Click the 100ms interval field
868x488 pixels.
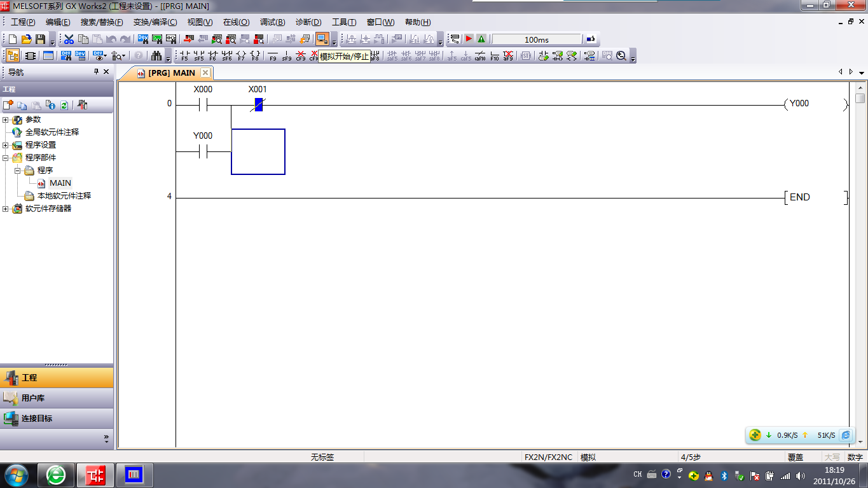pos(536,39)
